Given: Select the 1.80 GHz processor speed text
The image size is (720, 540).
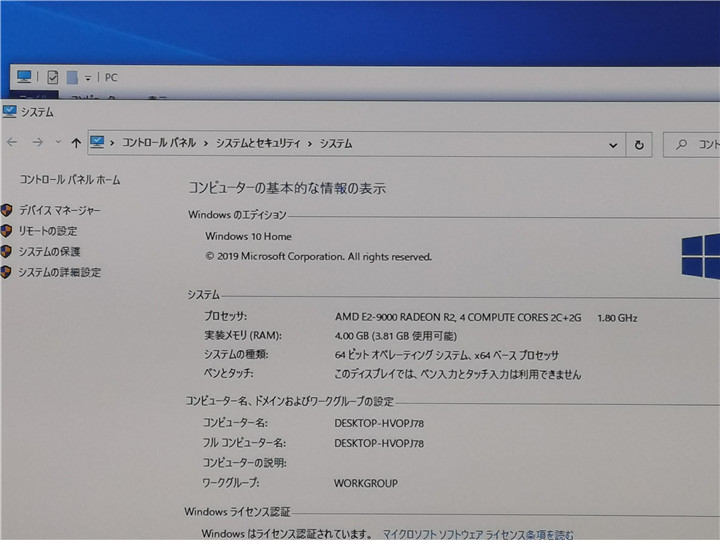Looking at the screenshot, I should (x=617, y=318).
